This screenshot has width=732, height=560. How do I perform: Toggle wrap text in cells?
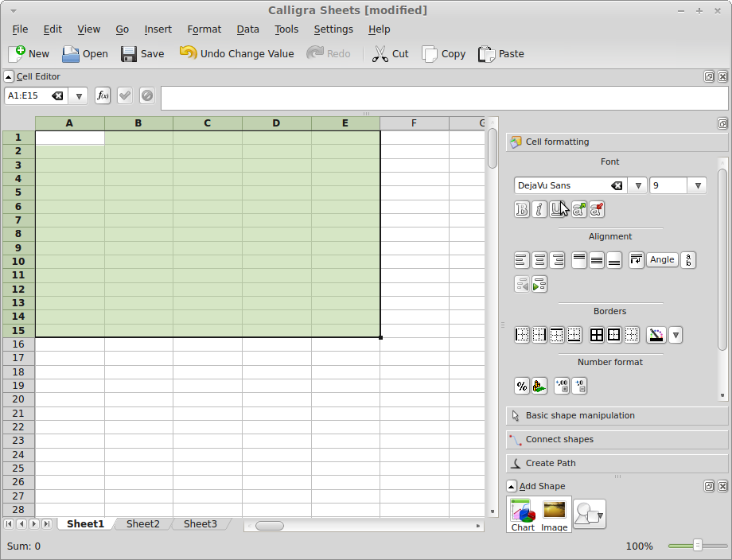click(x=636, y=260)
